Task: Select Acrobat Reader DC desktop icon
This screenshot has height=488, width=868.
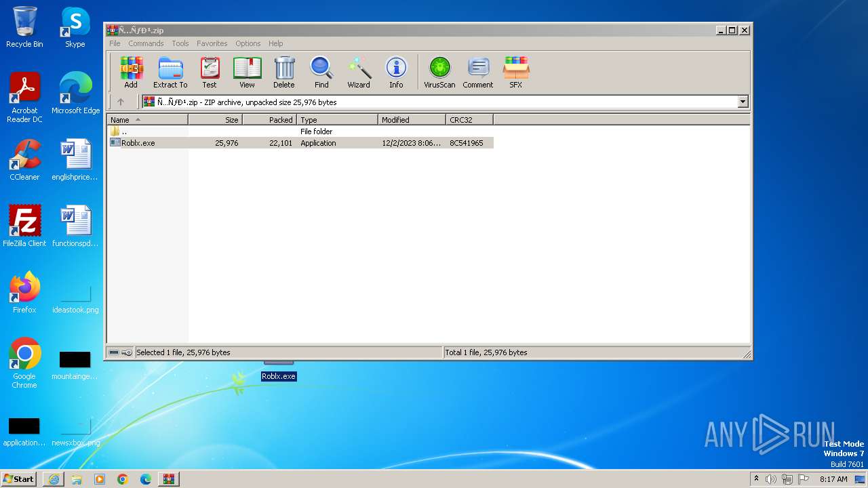Action: [24, 98]
